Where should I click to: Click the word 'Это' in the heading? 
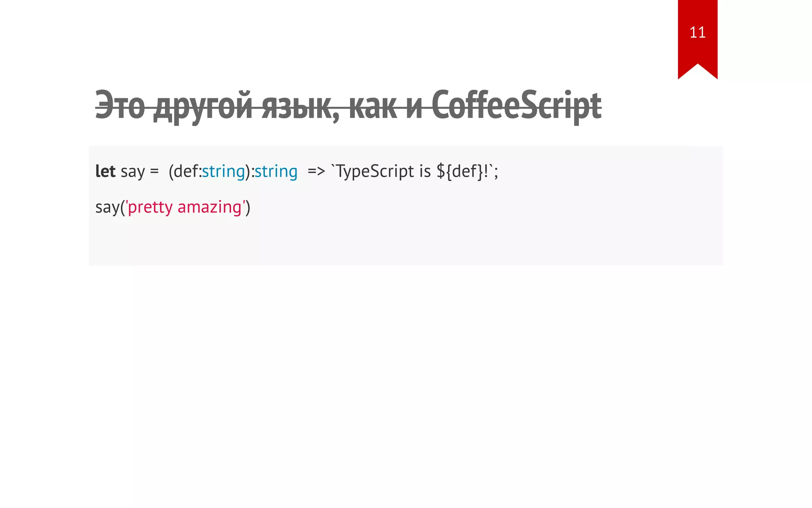[x=120, y=106]
